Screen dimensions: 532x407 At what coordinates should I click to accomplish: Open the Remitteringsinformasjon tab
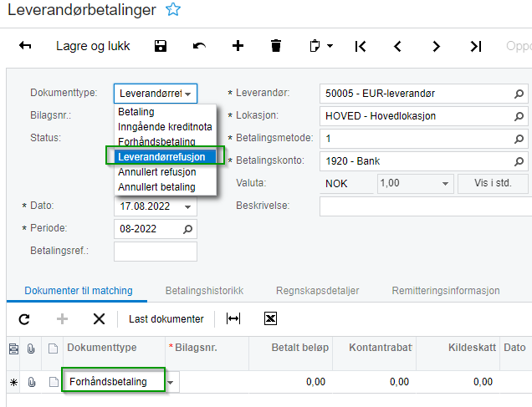[x=446, y=291]
